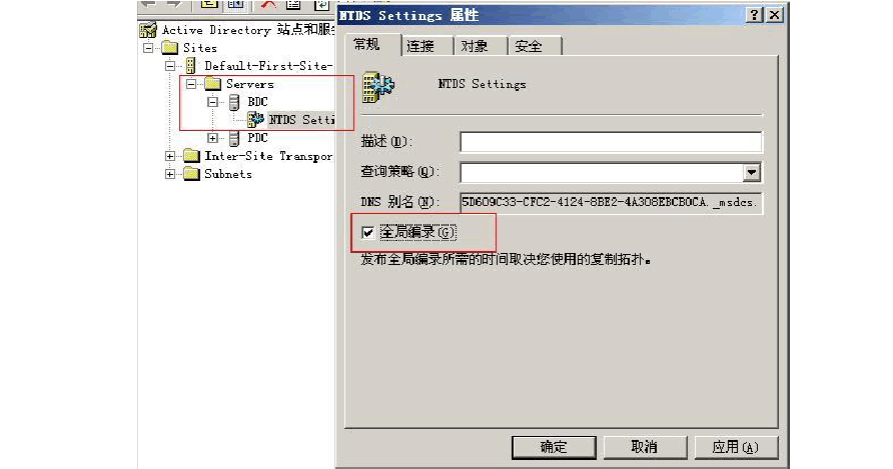This screenshot has width=893, height=469.
Task: Click the Subnets folder icon
Action: click(x=191, y=174)
